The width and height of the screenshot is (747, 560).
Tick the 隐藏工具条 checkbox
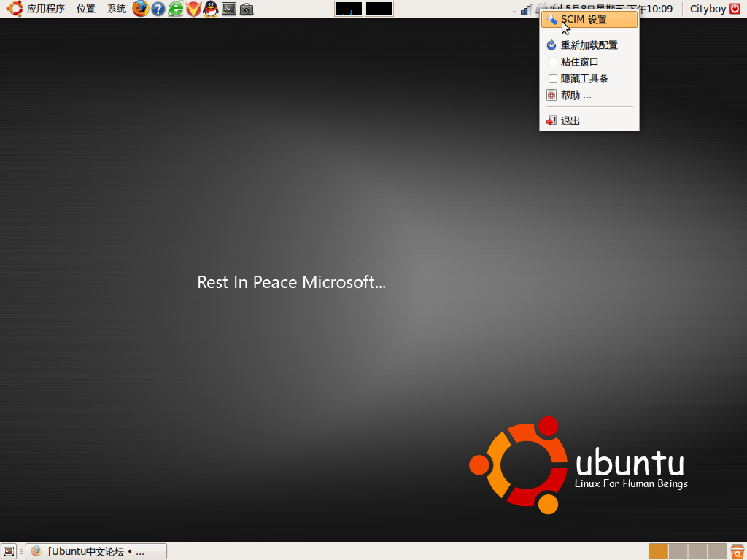click(x=553, y=79)
